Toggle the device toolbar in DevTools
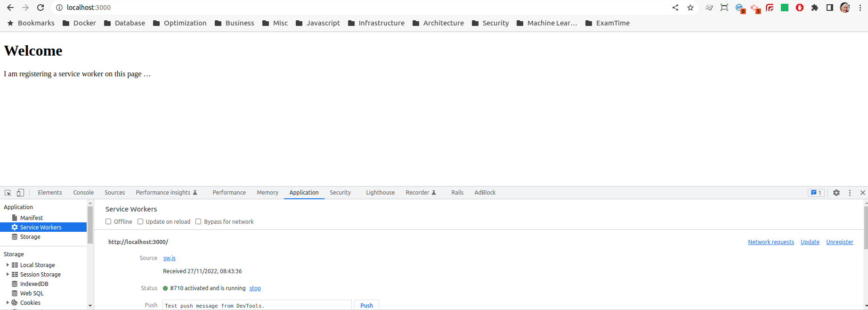Viewport: 868px width, 310px height. (20, 193)
